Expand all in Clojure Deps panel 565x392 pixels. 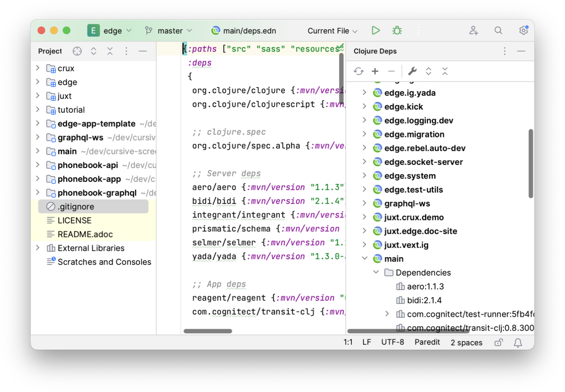(x=429, y=71)
